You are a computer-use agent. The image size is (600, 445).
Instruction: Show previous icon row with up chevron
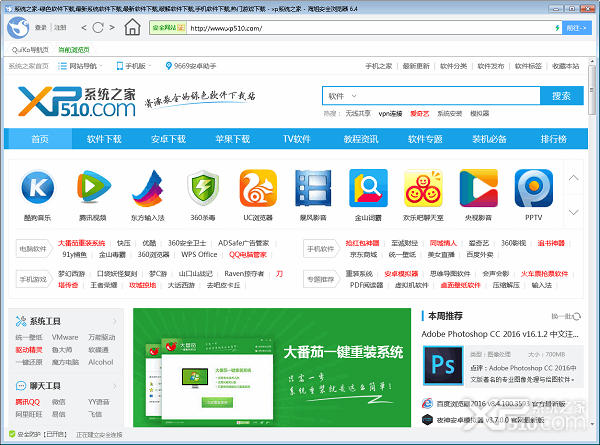tap(573, 178)
